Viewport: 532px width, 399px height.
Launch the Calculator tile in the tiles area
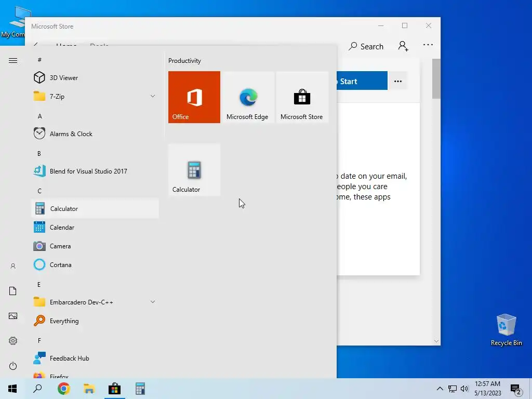(194, 170)
